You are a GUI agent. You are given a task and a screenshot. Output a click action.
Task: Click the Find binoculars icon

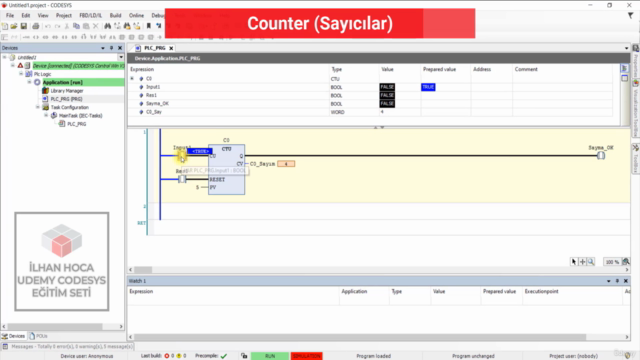point(107,26)
